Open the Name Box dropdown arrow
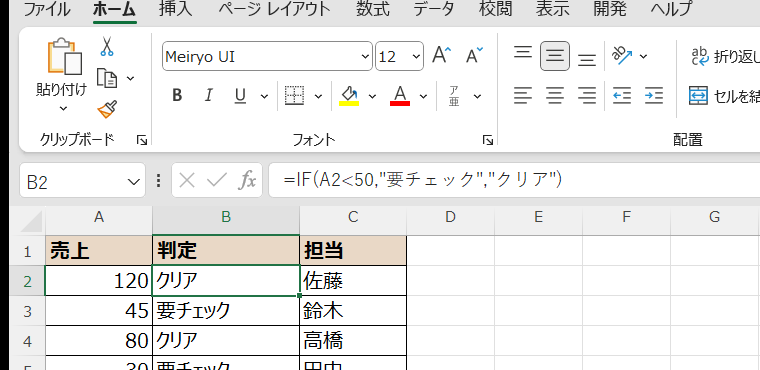The height and width of the screenshot is (370, 760). point(133,182)
